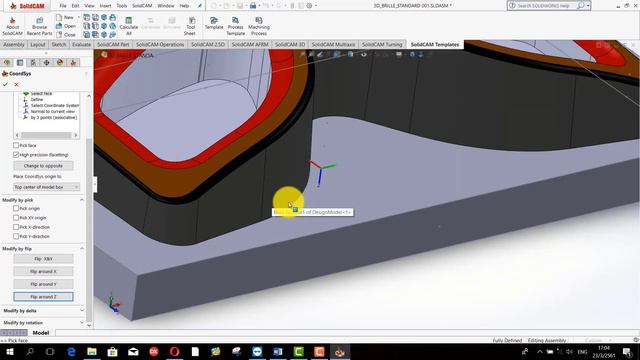The height and width of the screenshot is (360, 640).
Task: Open Word from the taskbar
Action: click(x=278, y=351)
